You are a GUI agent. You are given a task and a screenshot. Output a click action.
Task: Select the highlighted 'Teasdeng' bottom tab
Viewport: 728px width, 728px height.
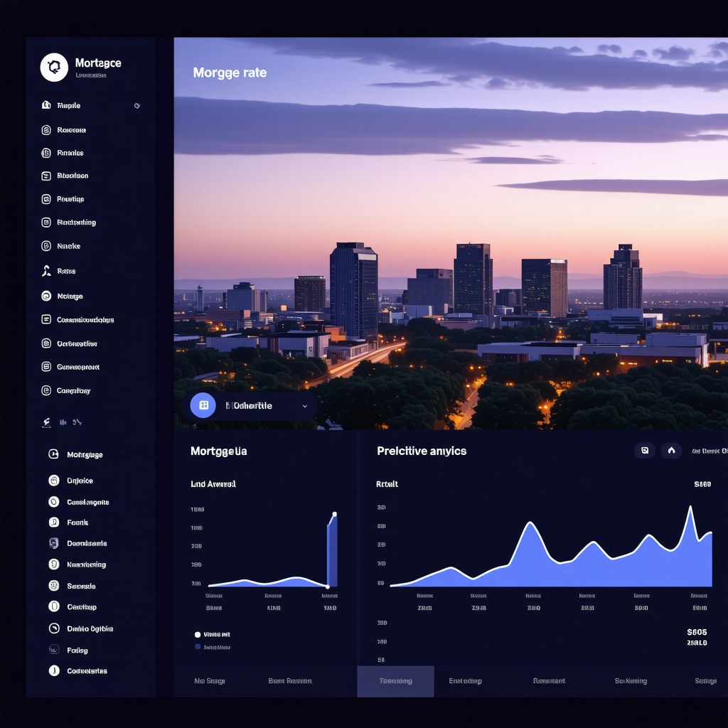395,681
